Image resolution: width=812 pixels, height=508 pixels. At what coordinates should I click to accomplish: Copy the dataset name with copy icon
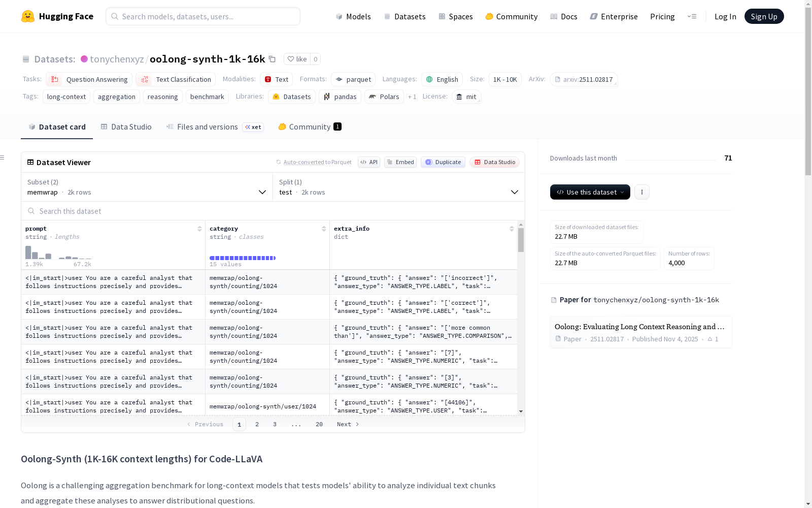[x=272, y=59]
